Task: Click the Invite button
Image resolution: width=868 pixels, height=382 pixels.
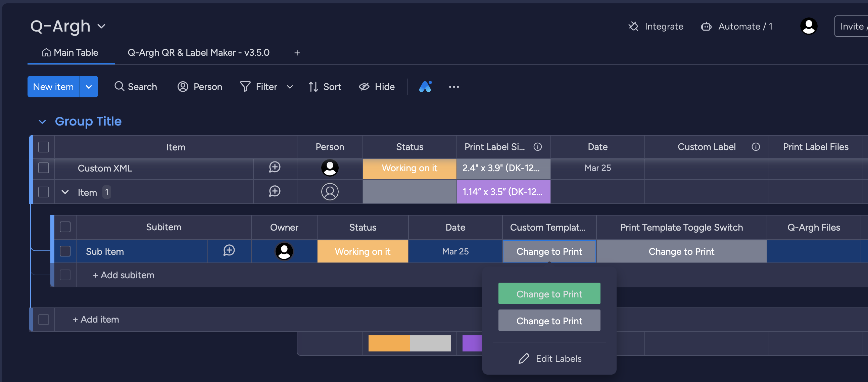Action: 851,26
